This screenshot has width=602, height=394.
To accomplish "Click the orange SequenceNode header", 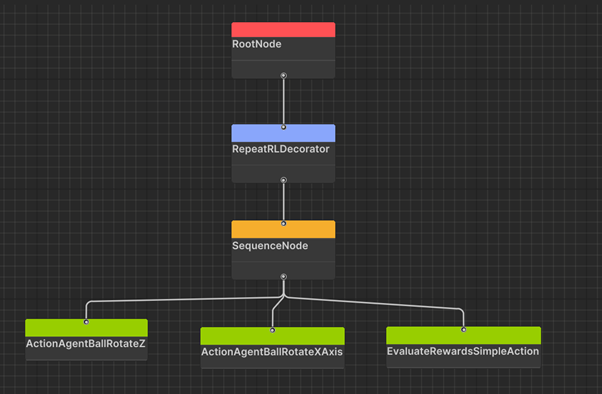I will (x=283, y=229).
